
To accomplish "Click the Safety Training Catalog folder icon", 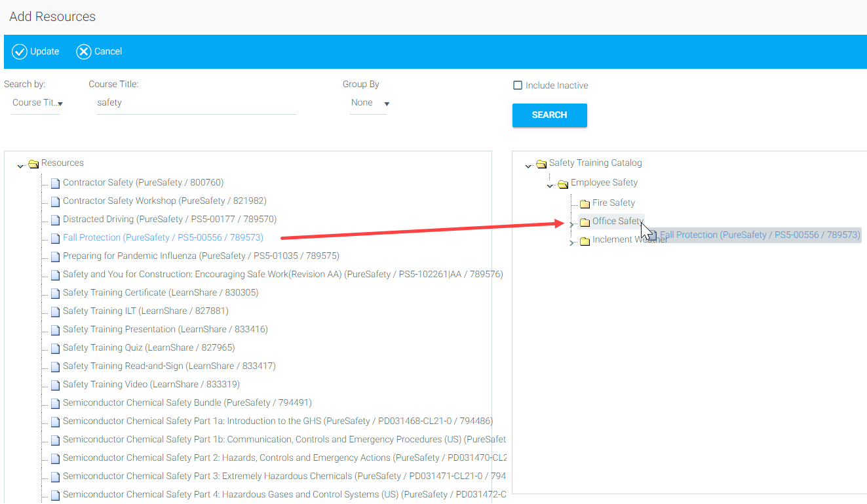I will pyautogui.click(x=541, y=164).
